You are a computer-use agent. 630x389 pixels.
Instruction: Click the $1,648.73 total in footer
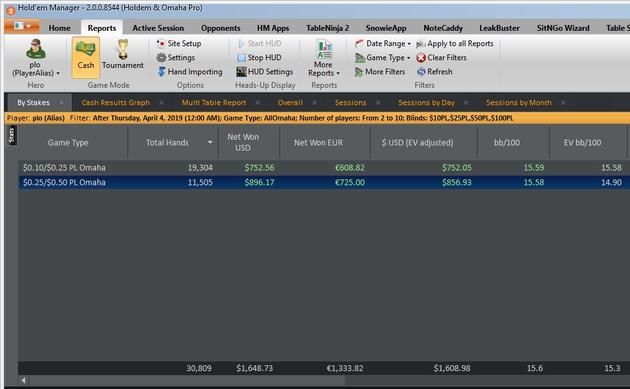(255, 368)
